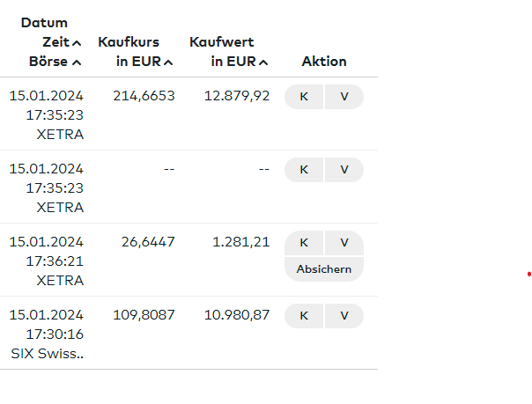Click the Datum column header

pos(44,23)
